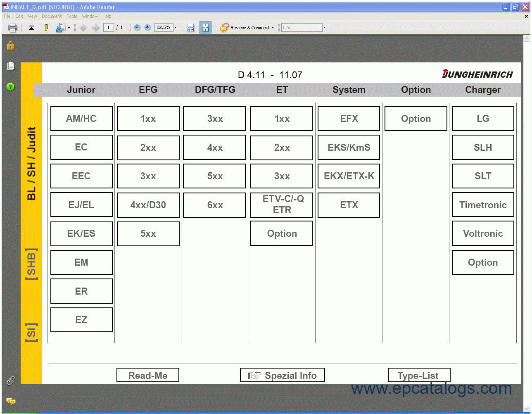Zoom out using the minus magnifier button

click(x=136, y=27)
